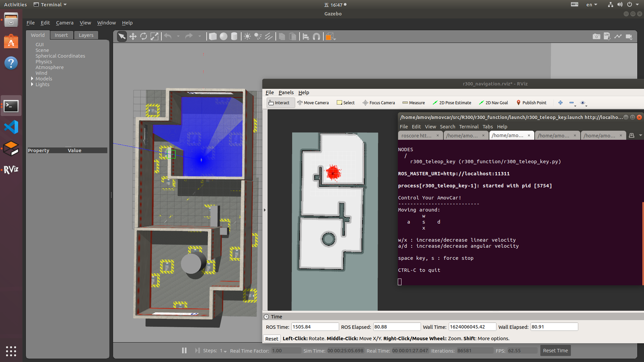
Task: Open the Gazebo plot graph icon
Action: click(618, 36)
